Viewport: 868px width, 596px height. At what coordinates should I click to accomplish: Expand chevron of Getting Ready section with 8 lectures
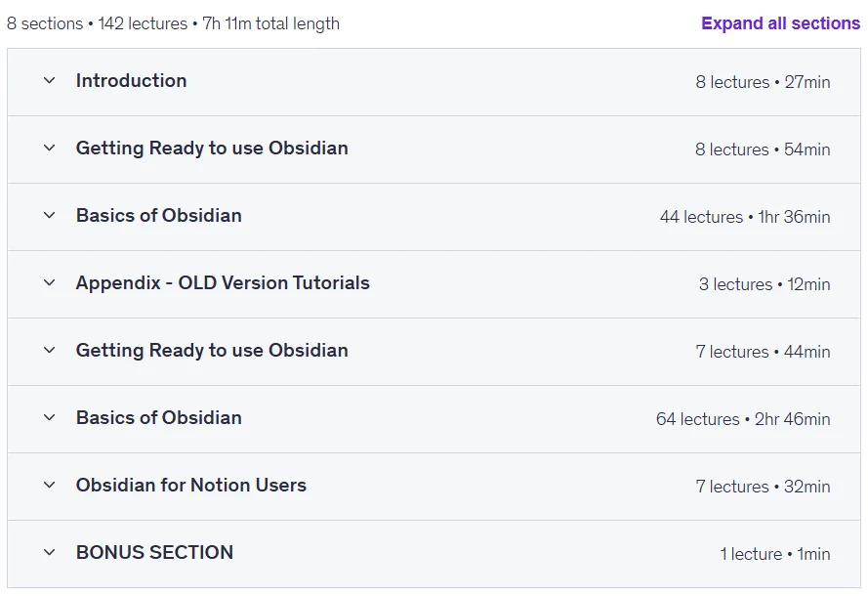[49, 148]
